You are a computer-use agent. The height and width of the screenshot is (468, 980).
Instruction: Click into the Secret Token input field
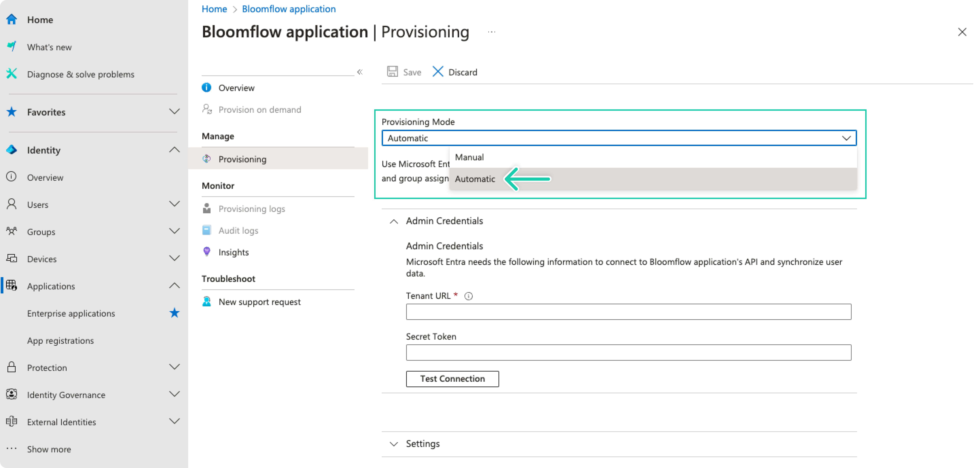pos(629,352)
